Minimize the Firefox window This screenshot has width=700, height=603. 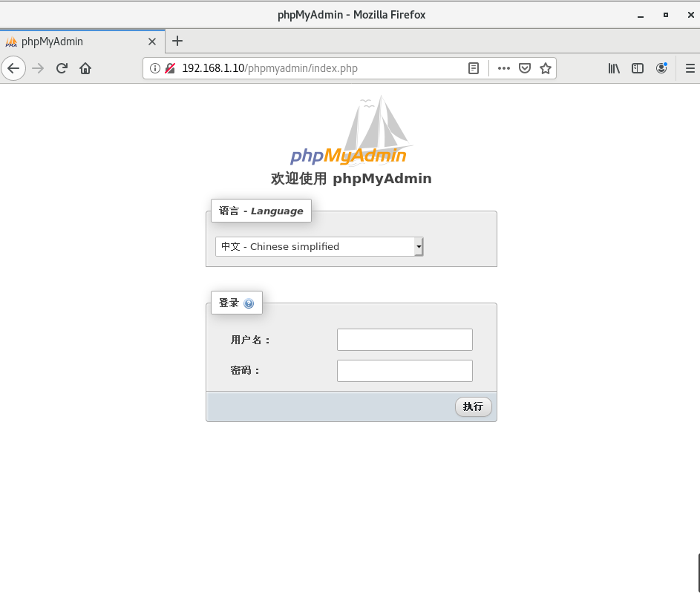coord(641,15)
